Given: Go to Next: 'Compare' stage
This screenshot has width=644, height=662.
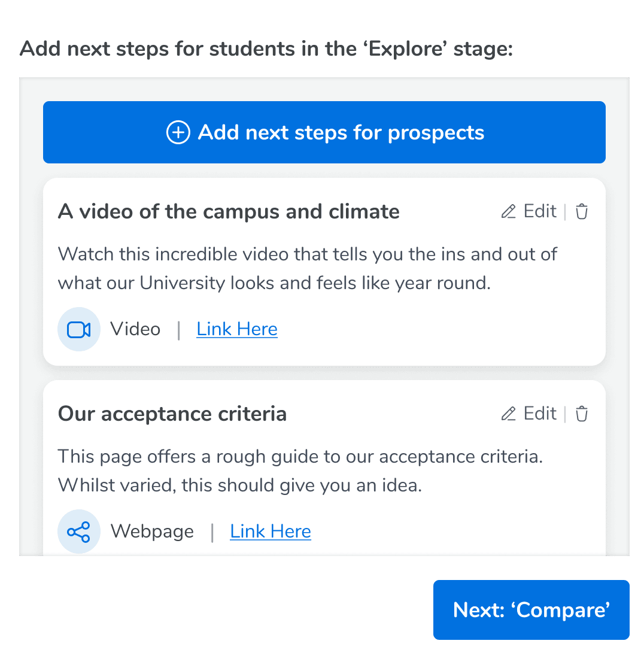Looking at the screenshot, I should click(x=531, y=610).
